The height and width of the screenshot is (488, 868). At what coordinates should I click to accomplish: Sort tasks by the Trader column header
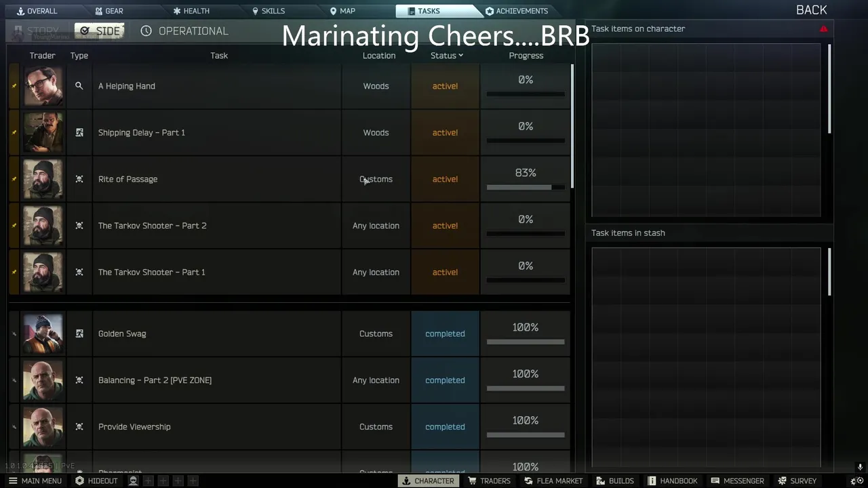(x=42, y=56)
